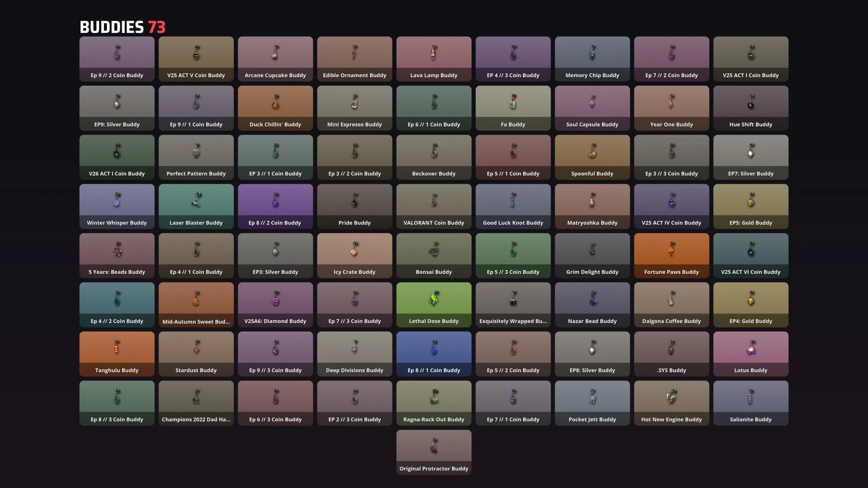Viewport: 868px width, 488px height.
Task: Choose the Year One Buddy icon
Action: point(671,102)
